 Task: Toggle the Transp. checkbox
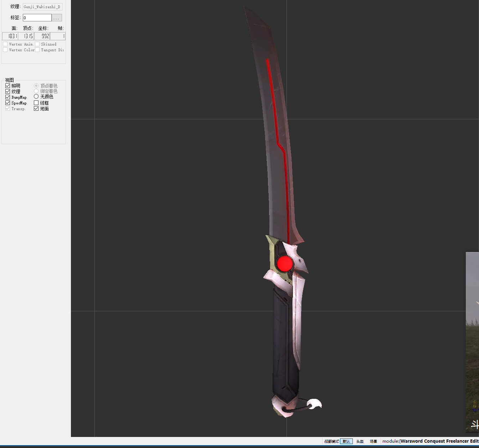pos(7,109)
